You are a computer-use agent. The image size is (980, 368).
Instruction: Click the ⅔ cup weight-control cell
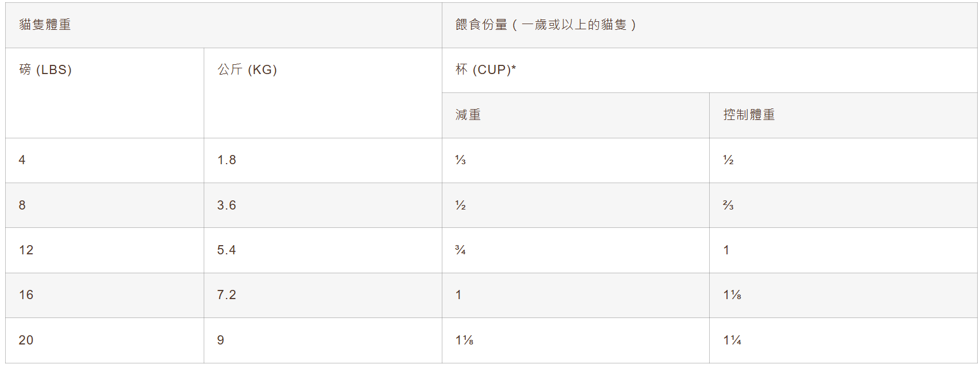click(728, 205)
